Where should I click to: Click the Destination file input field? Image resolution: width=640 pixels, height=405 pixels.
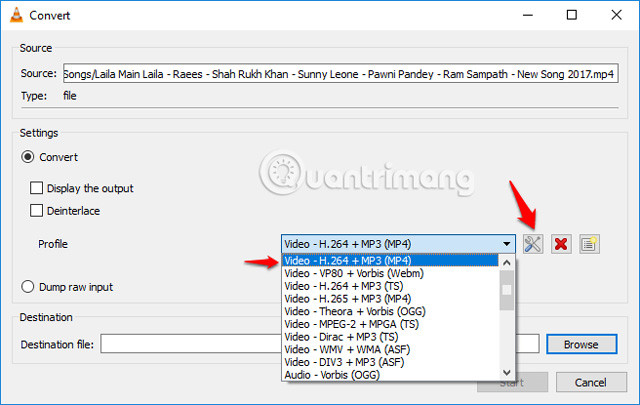tap(320, 344)
